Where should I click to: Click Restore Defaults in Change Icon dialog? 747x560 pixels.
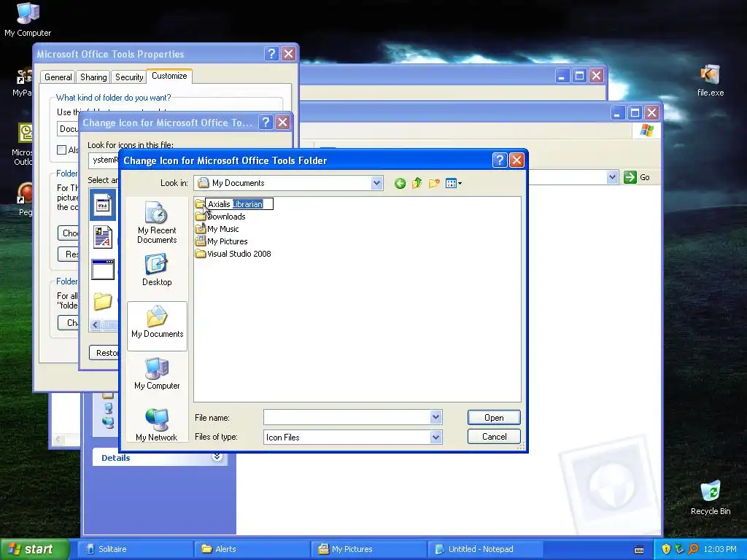105,353
